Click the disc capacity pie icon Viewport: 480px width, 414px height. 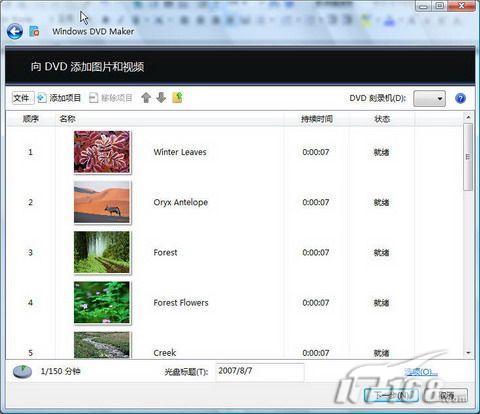pyautogui.click(x=22, y=371)
